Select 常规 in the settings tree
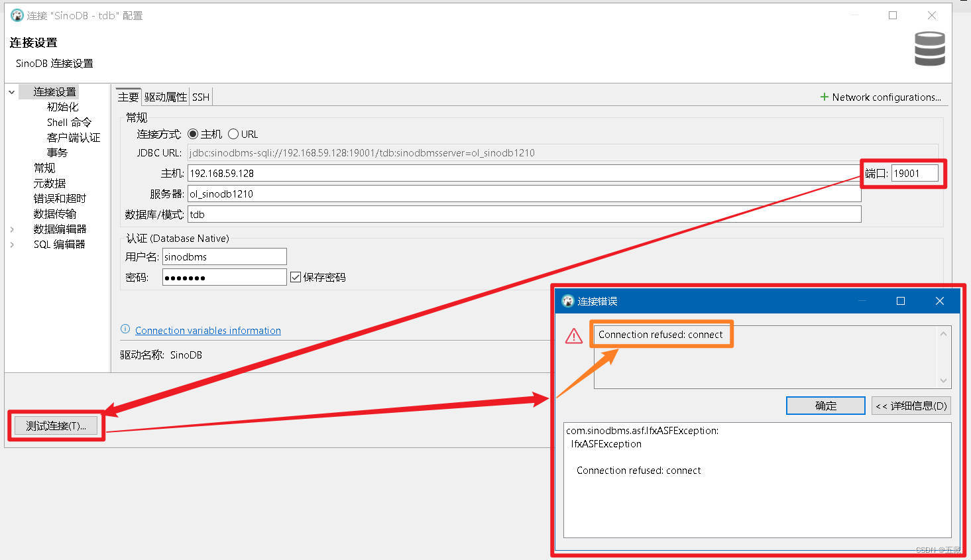The width and height of the screenshot is (971, 560). pyautogui.click(x=44, y=168)
